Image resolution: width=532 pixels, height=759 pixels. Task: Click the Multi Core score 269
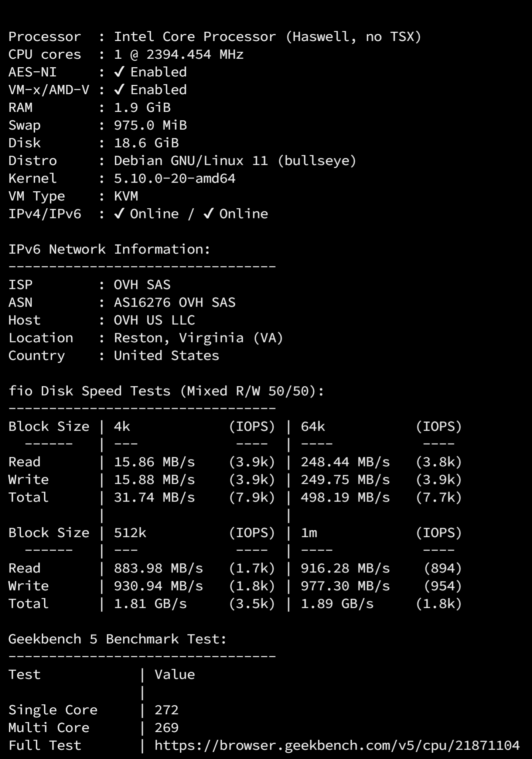click(x=166, y=727)
